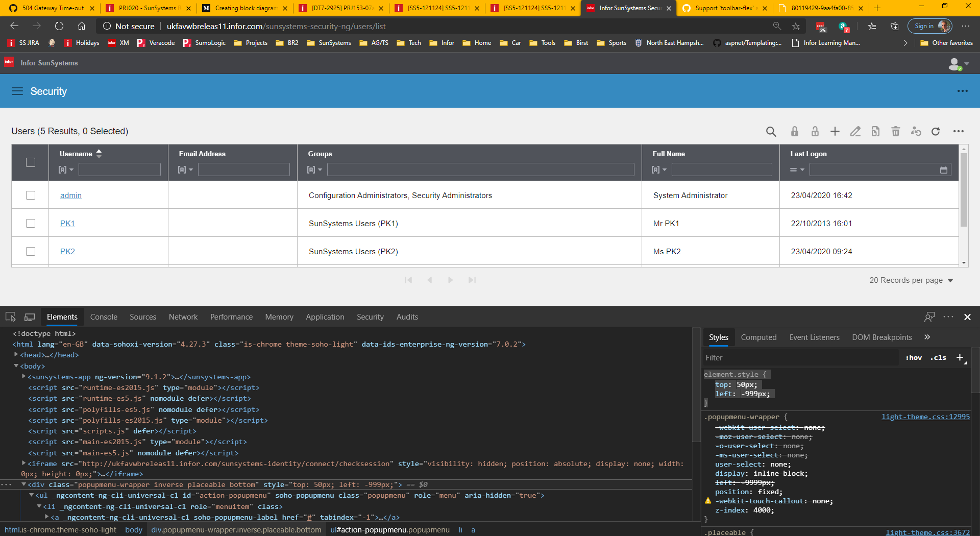Image resolution: width=980 pixels, height=536 pixels.
Task: Open the PK1 user link
Action: click(x=67, y=224)
